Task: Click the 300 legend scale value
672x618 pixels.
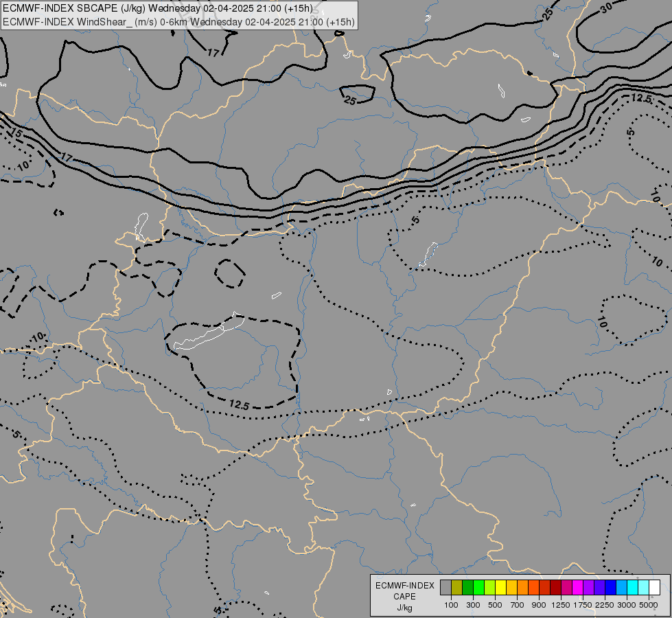Action: tap(473, 605)
